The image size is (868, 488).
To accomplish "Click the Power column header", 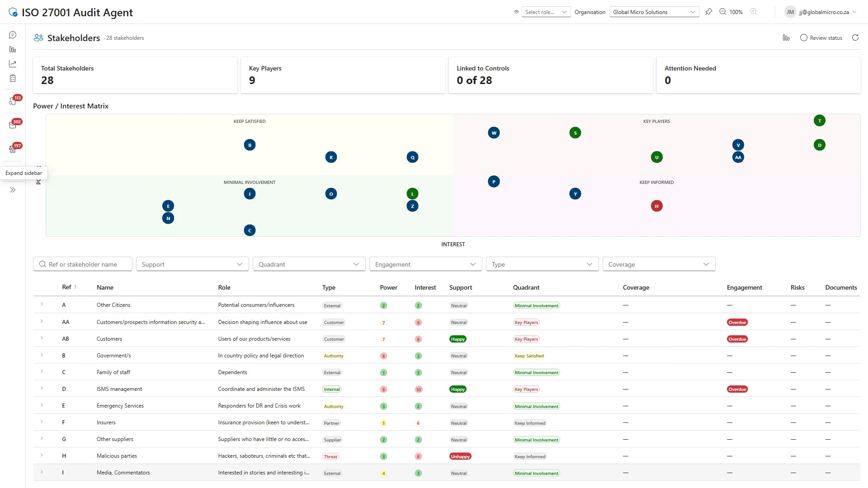I will click(x=388, y=288).
